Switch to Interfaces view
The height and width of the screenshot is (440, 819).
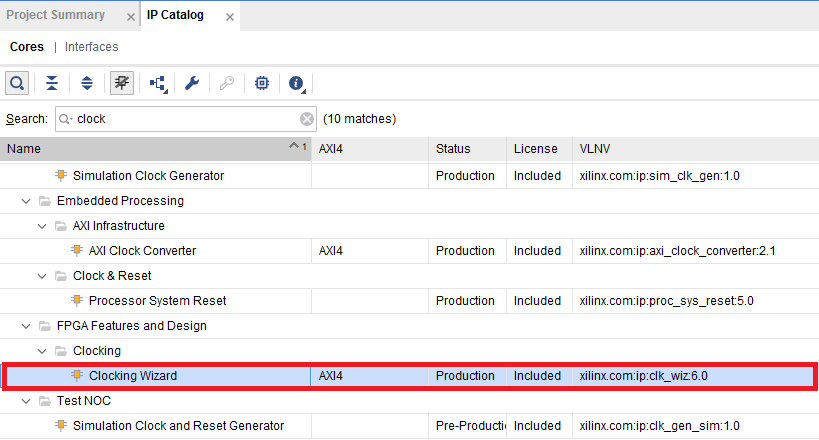point(91,47)
